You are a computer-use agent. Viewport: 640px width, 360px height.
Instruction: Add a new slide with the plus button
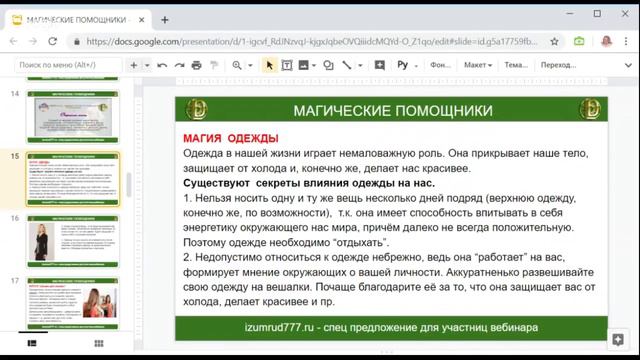pyautogui.click(x=133, y=65)
